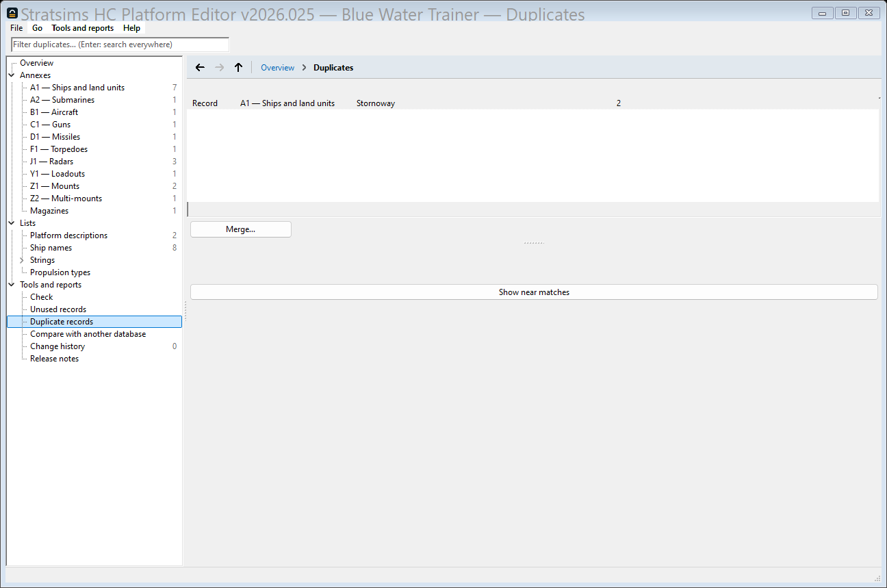Collapse the Lists tree section
This screenshot has height=588, width=887.
[12, 223]
